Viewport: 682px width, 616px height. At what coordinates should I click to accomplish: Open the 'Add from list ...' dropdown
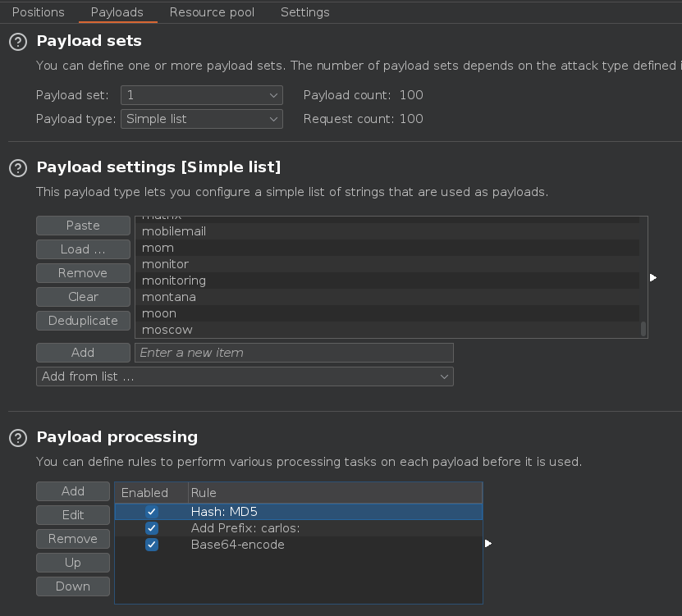[245, 376]
